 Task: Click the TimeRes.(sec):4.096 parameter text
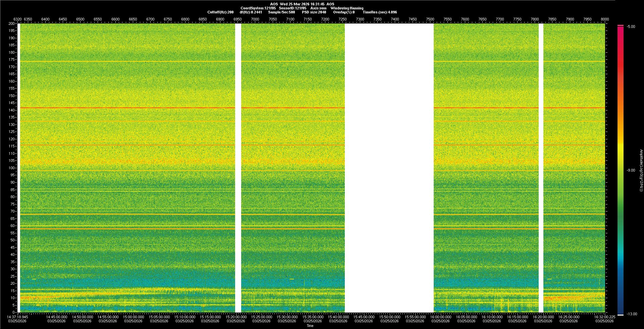click(380, 12)
